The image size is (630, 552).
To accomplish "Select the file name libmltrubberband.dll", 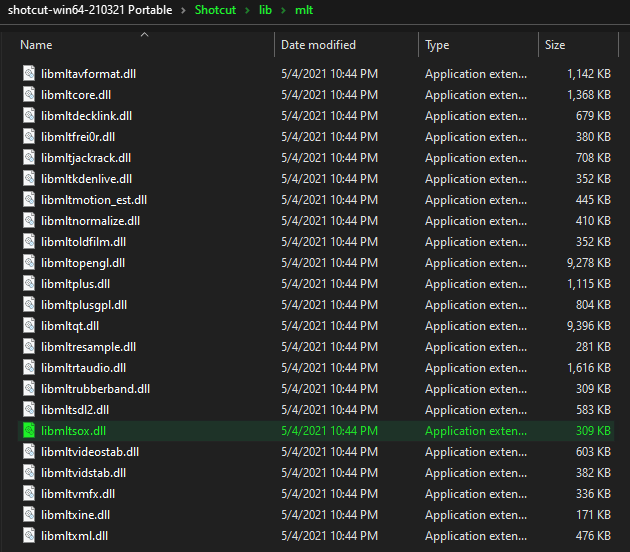I will (96, 389).
